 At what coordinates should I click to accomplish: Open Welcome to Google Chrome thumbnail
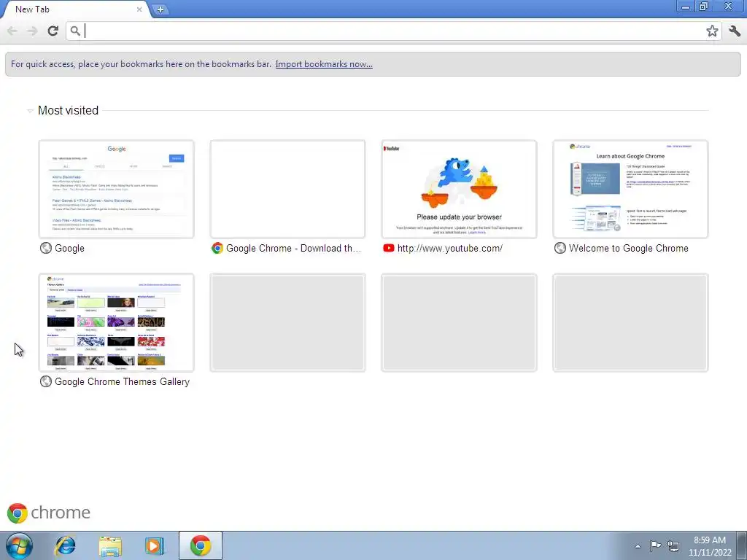[630, 189]
